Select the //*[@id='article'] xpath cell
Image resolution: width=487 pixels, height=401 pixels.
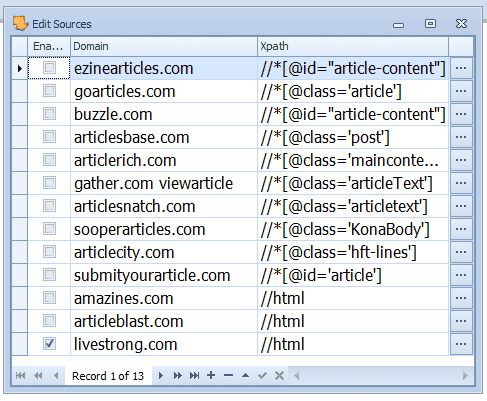[353, 275]
